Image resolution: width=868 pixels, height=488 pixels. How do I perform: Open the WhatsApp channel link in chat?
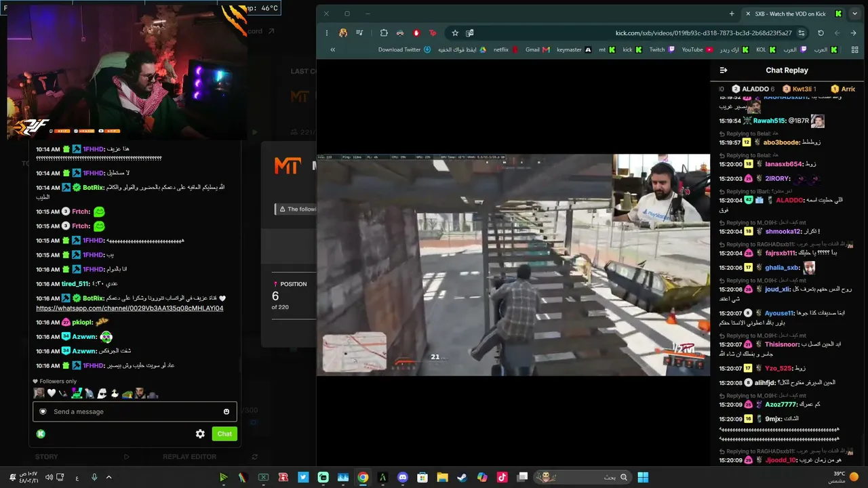coord(130,308)
